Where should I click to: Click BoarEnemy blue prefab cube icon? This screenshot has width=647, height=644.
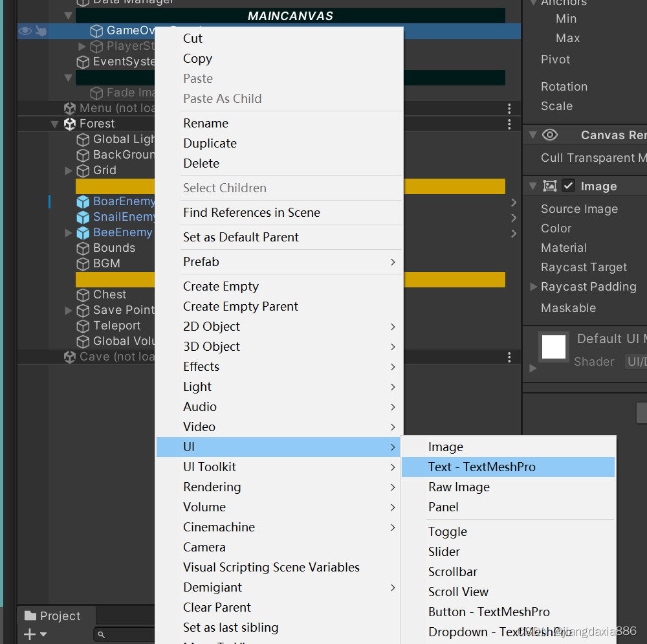point(83,201)
